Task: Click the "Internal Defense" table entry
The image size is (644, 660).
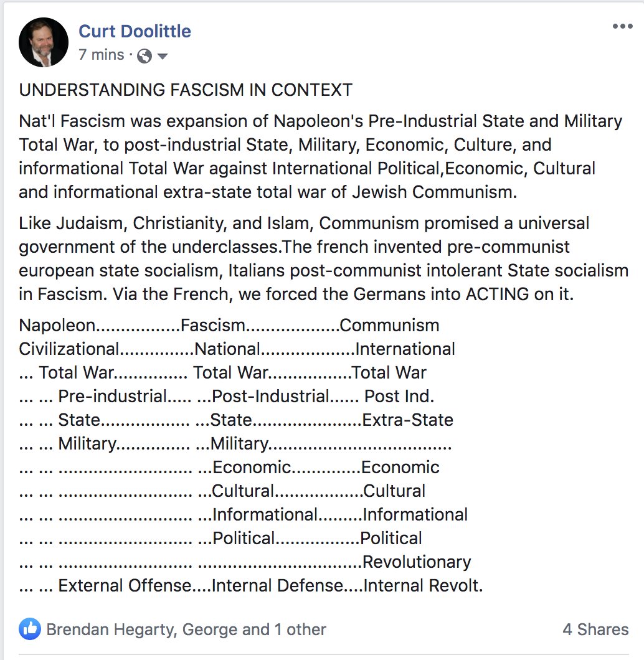Action: point(278,585)
